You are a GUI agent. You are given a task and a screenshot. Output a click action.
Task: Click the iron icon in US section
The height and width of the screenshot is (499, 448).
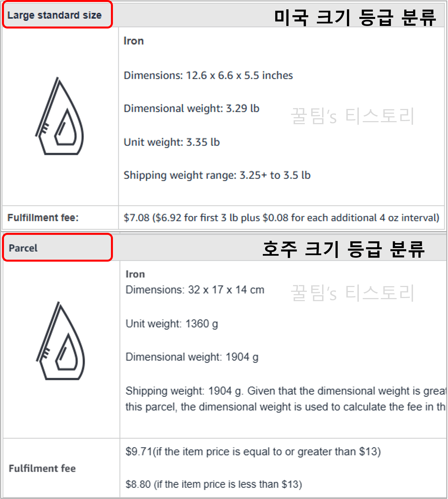tap(60, 116)
